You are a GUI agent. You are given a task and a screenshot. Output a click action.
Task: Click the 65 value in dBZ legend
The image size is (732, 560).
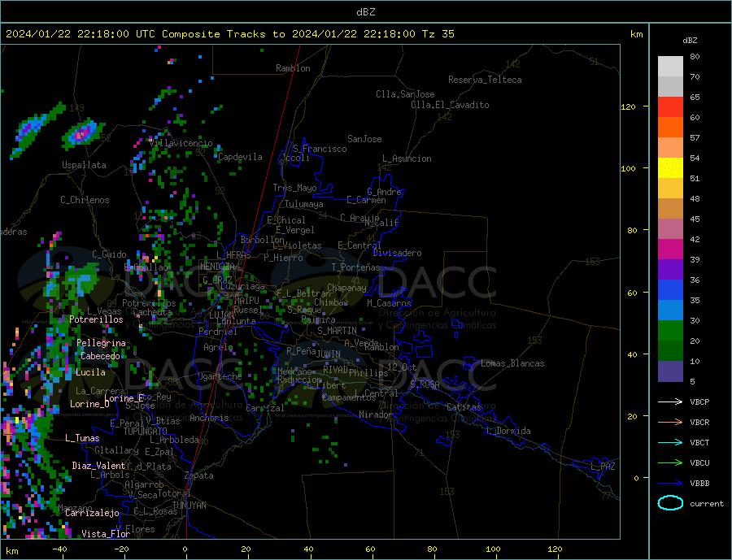tap(695, 98)
